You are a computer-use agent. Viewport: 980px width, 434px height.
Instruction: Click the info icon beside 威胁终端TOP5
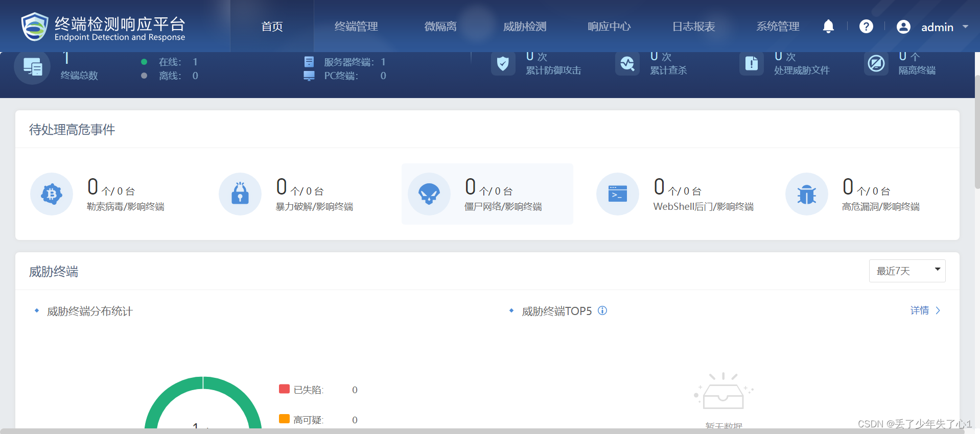click(x=602, y=310)
